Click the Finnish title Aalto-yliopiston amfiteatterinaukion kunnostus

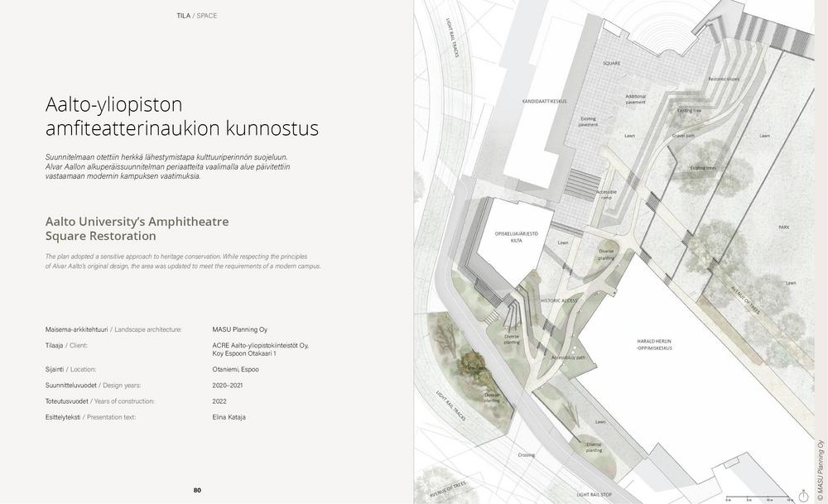click(181, 117)
